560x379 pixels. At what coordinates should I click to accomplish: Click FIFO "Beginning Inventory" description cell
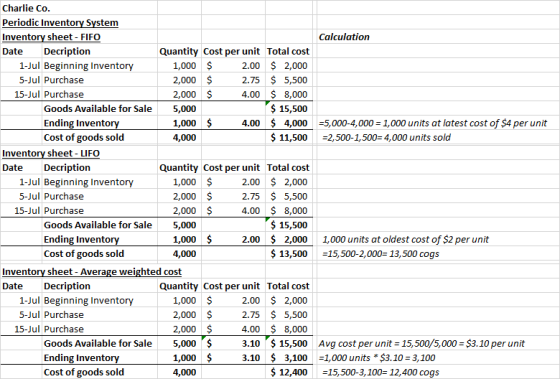tap(89, 66)
